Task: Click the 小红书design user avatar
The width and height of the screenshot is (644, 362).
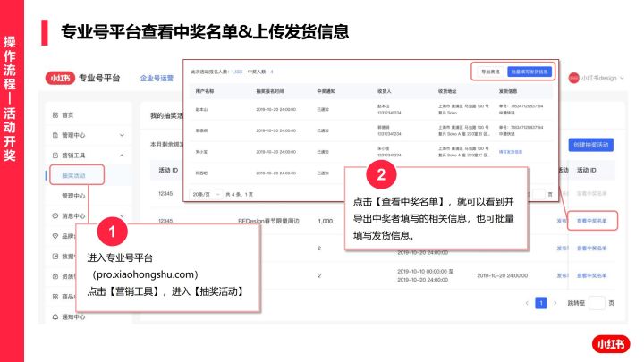Action: (x=573, y=78)
